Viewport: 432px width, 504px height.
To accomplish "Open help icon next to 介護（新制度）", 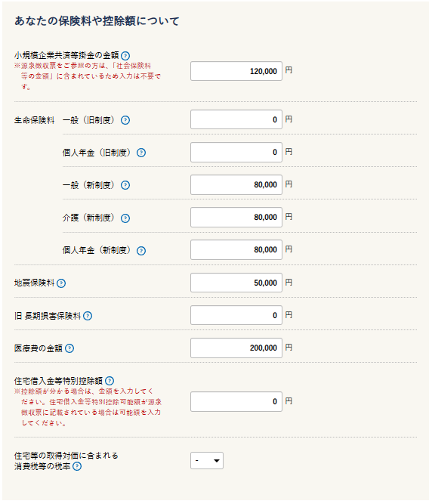I will pyautogui.click(x=125, y=218).
